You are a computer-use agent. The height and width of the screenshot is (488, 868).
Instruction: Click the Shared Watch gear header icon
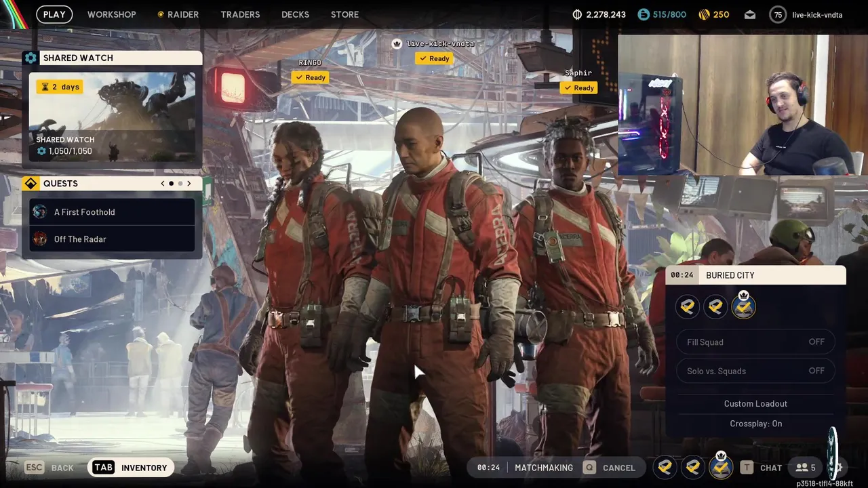(31, 58)
